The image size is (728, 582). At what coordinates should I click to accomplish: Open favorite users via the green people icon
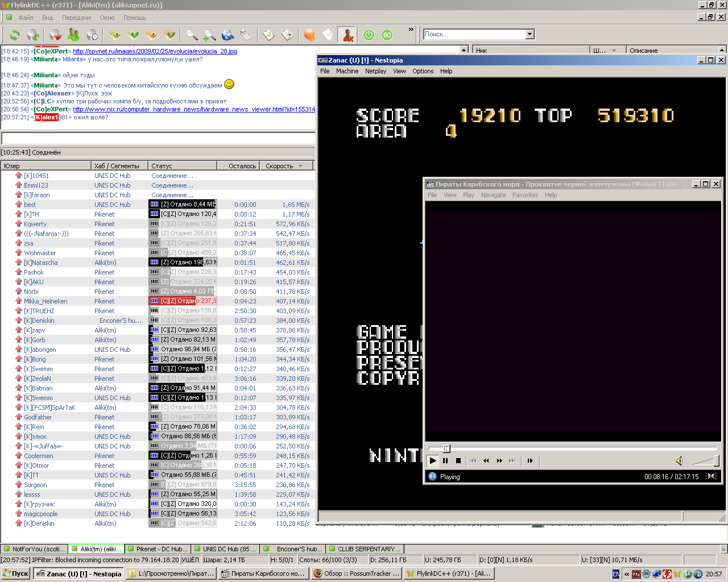(74, 35)
